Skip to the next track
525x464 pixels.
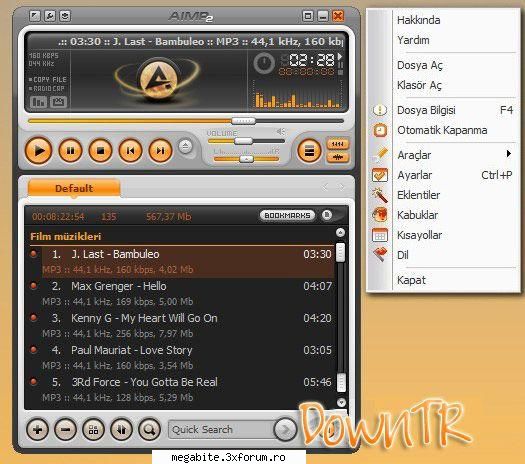pyautogui.click(x=160, y=151)
